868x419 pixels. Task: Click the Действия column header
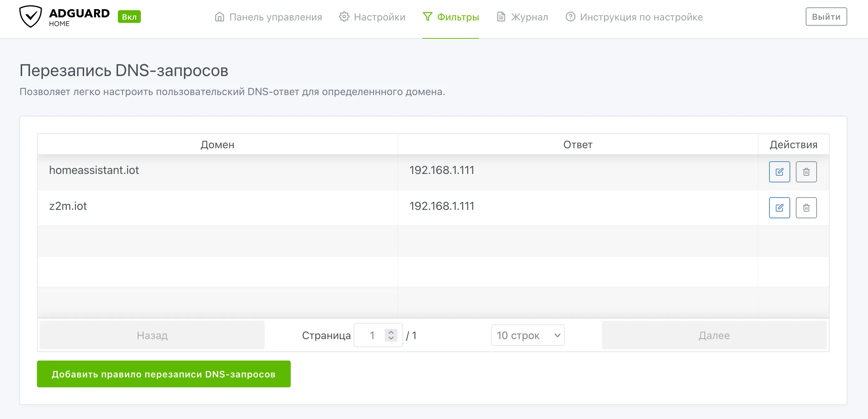793,144
